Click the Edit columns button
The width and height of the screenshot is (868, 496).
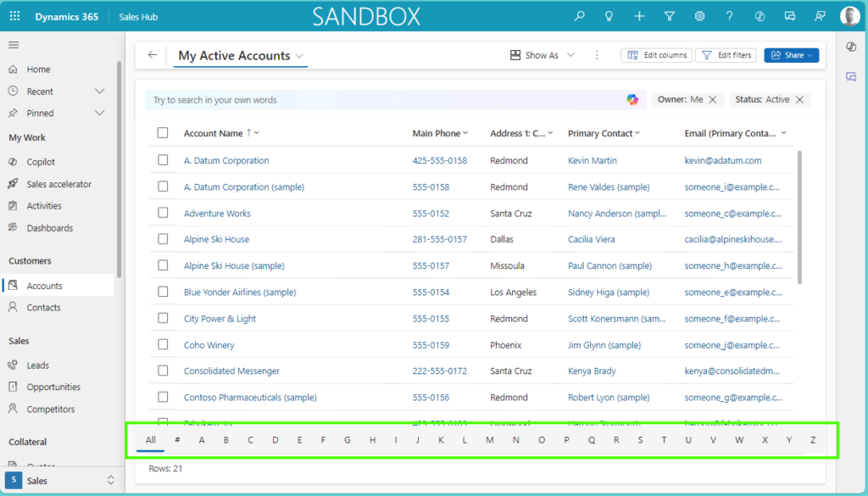coord(656,55)
